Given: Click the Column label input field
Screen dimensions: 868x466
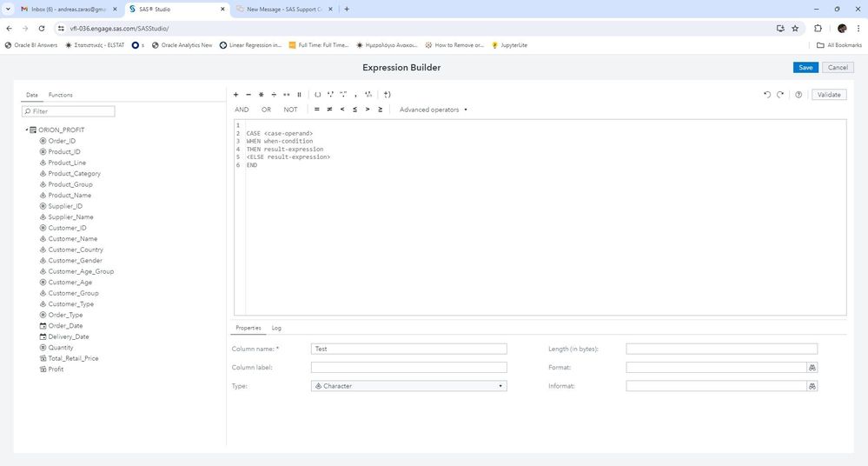Looking at the screenshot, I should click(x=408, y=368).
